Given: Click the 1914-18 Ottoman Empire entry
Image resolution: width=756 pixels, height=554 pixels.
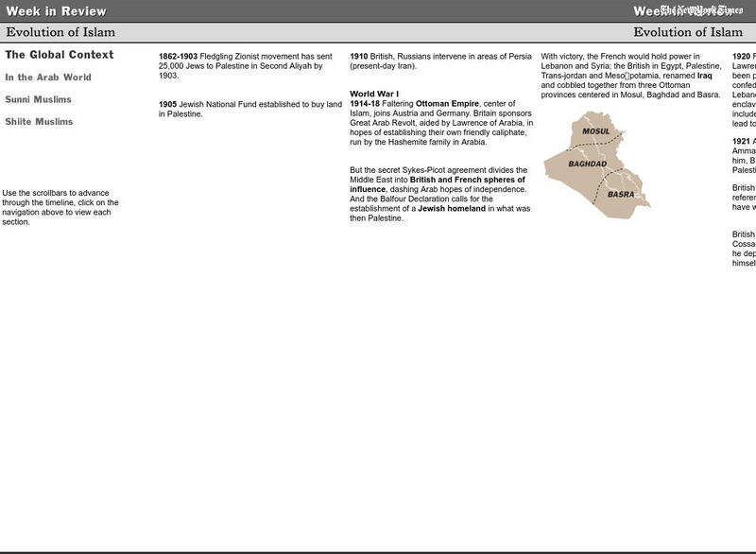Looking at the screenshot, I should (x=441, y=123).
